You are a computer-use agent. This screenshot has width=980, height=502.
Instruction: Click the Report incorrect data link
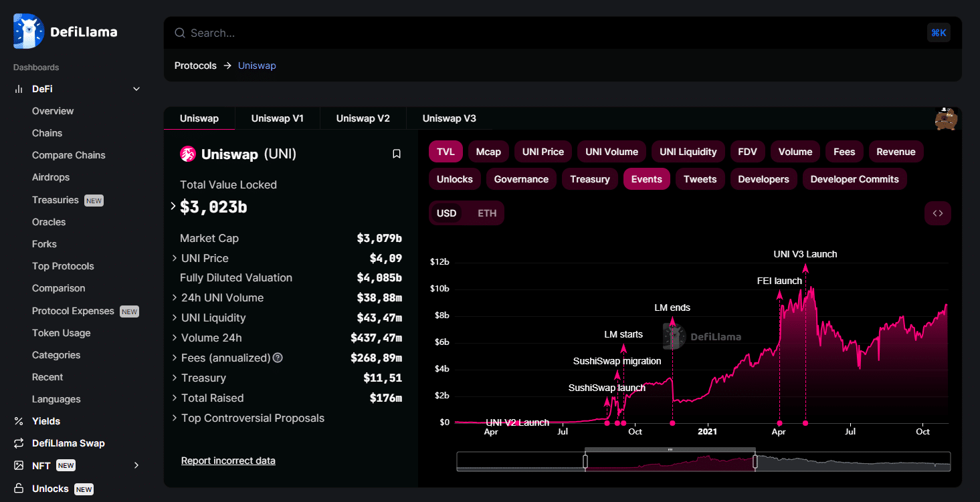(x=227, y=460)
